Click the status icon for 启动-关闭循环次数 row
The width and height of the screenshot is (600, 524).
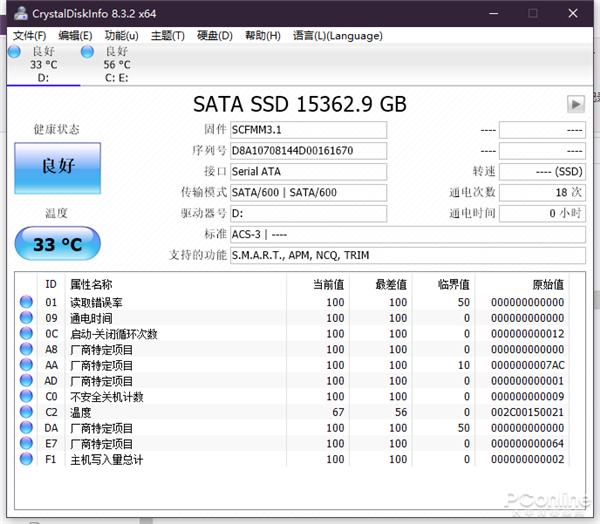tap(26, 333)
